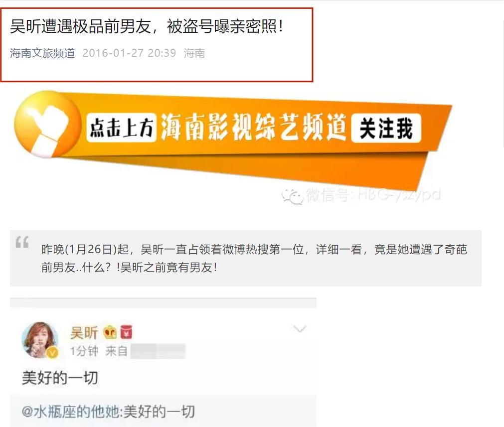Click the verified V badge on avatar
The image size is (504, 427).
52,353
